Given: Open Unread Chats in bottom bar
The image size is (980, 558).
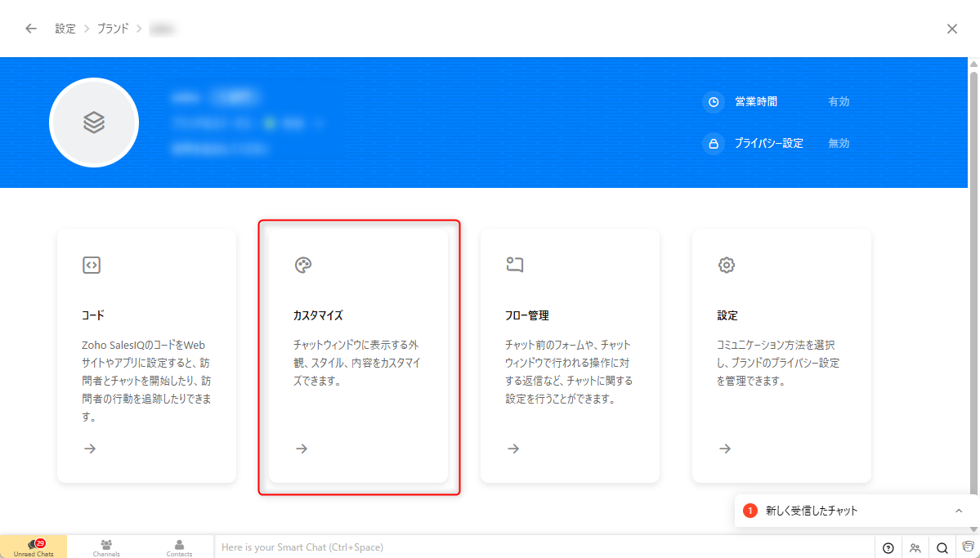Looking at the screenshot, I should click(x=34, y=547).
